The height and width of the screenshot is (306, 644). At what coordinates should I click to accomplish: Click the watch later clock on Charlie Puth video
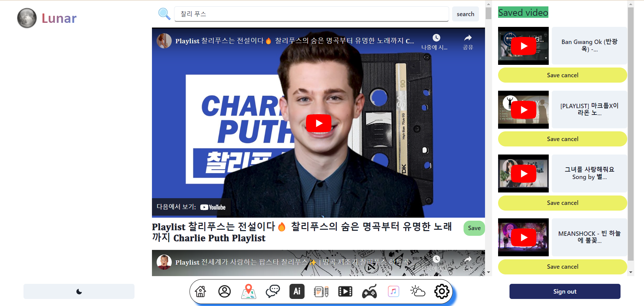point(436,38)
